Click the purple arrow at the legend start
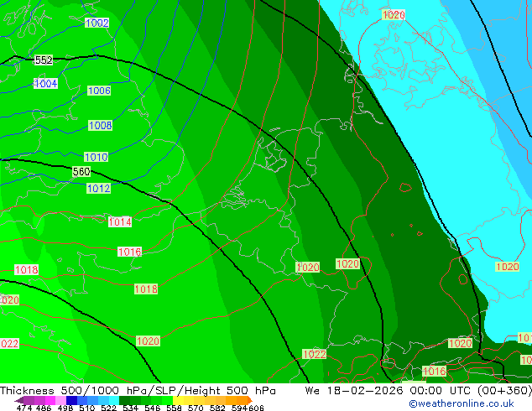Image resolution: width=532 pixels, height=411 pixels. tap(19, 400)
